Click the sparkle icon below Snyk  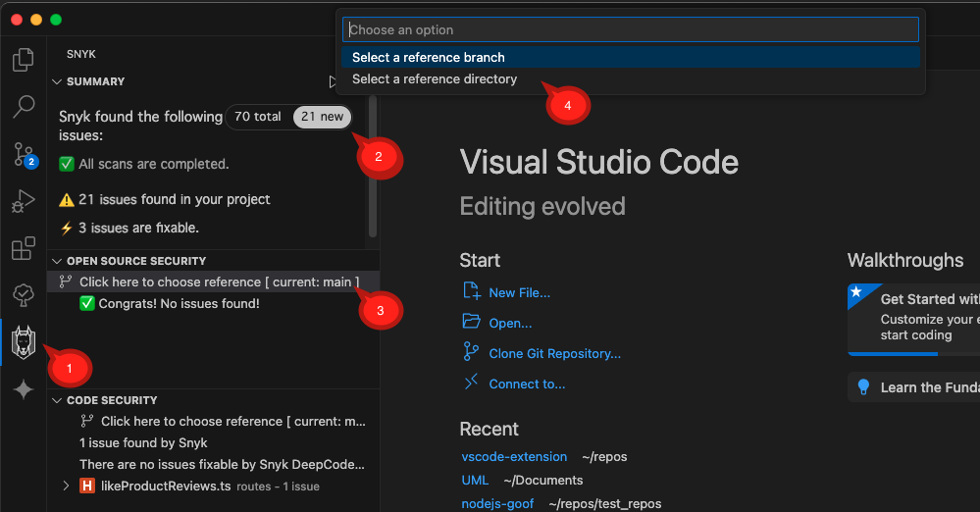point(23,389)
